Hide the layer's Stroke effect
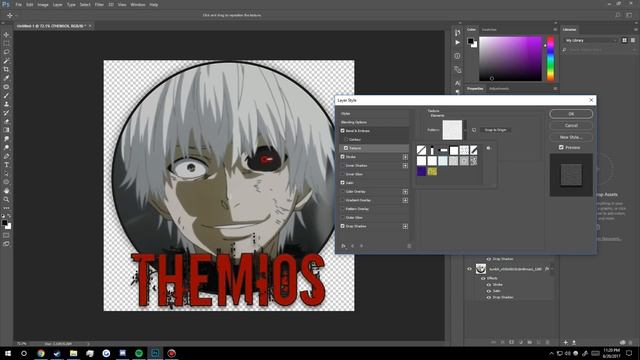Viewport: 640px width, 360px height. coord(489,284)
